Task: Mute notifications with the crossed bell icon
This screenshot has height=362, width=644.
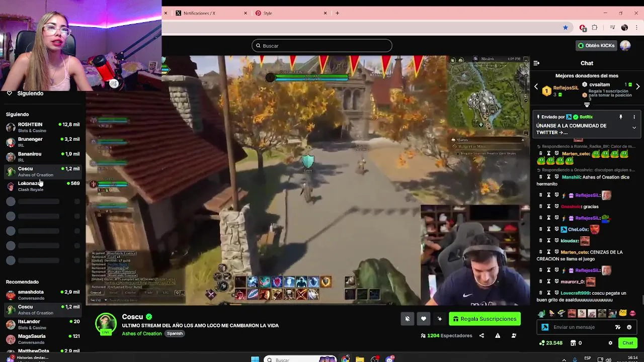Action: [408, 319]
